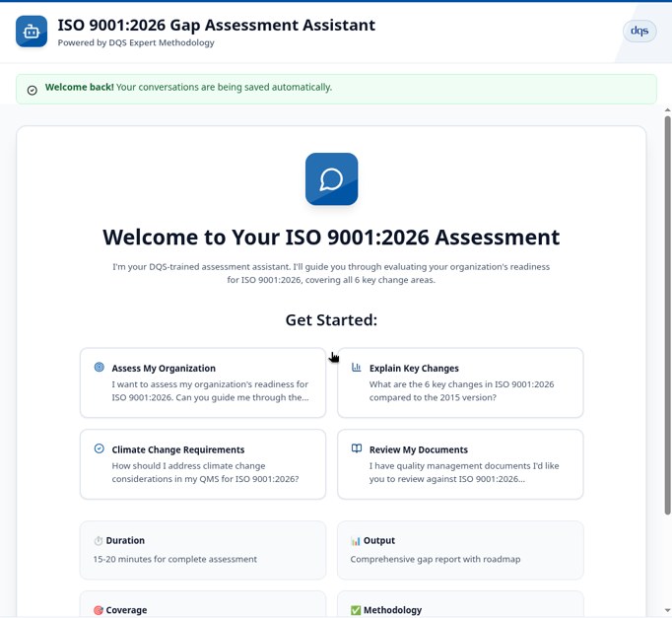
Task: Click the DQS-trained assessment assistant intro paragraph
Action: [x=331, y=273]
